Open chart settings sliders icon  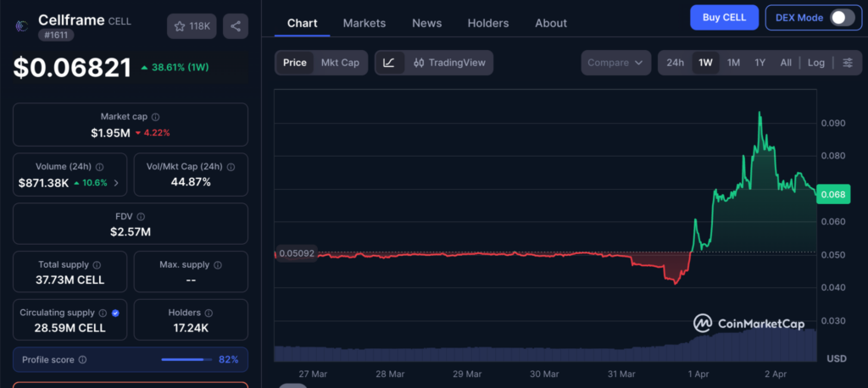(x=847, y=63)
